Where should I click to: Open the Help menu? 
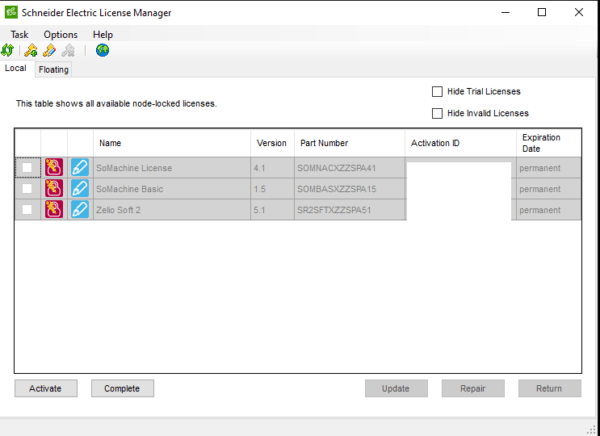[x=103, y=34]
